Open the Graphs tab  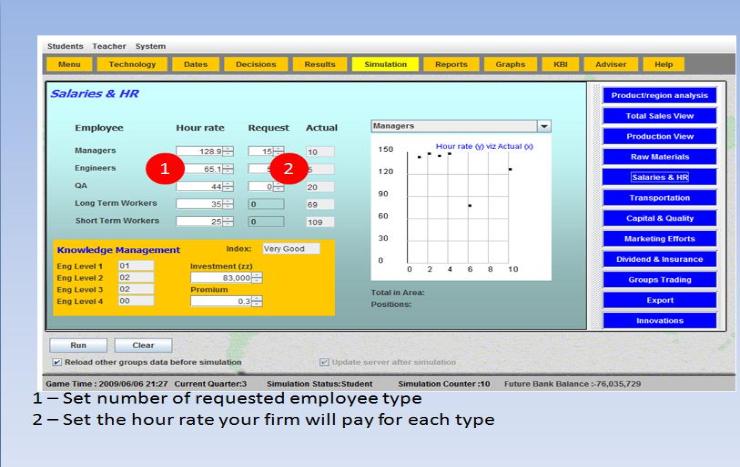(x=510, y=64)
